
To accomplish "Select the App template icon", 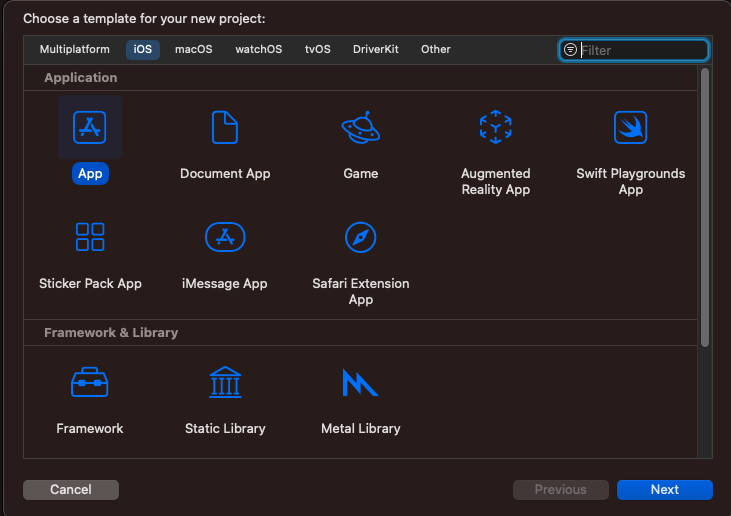I will [x=90, y=127].
